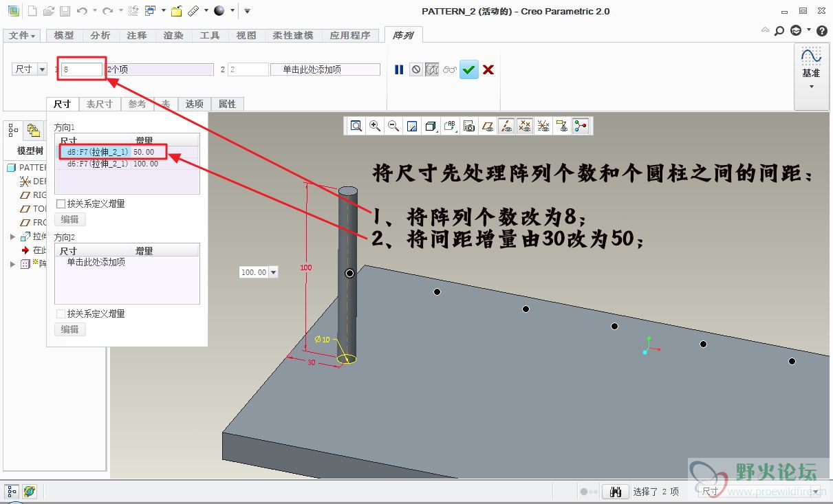Pause the pattern tool
The width and height of the screenshot is (833, 504).
point(399,69)
